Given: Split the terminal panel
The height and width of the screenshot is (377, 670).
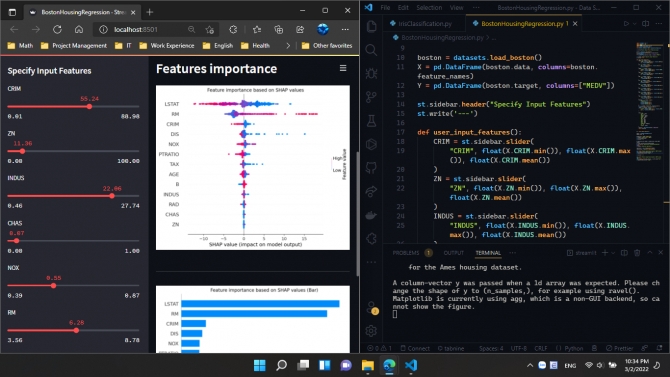Looking at the screenshot, I should pyautogui.click(x=624, y=253).
